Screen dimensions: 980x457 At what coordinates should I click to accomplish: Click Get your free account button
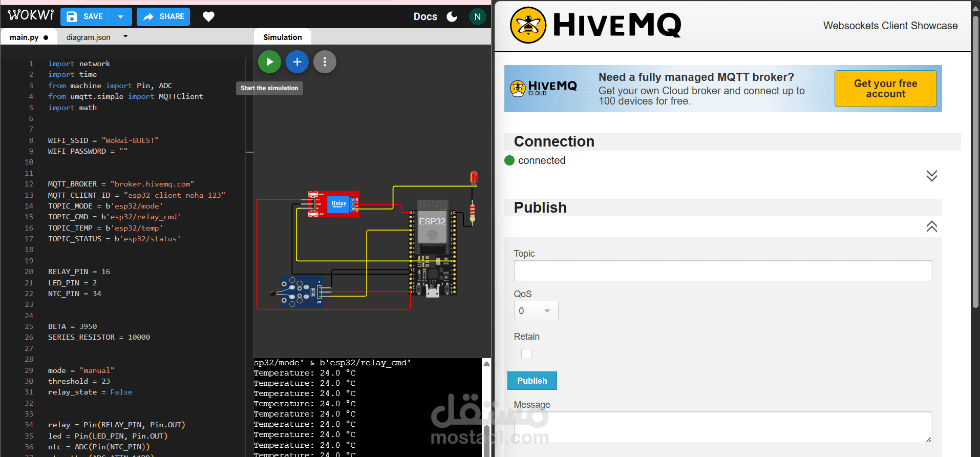[885, 89]
